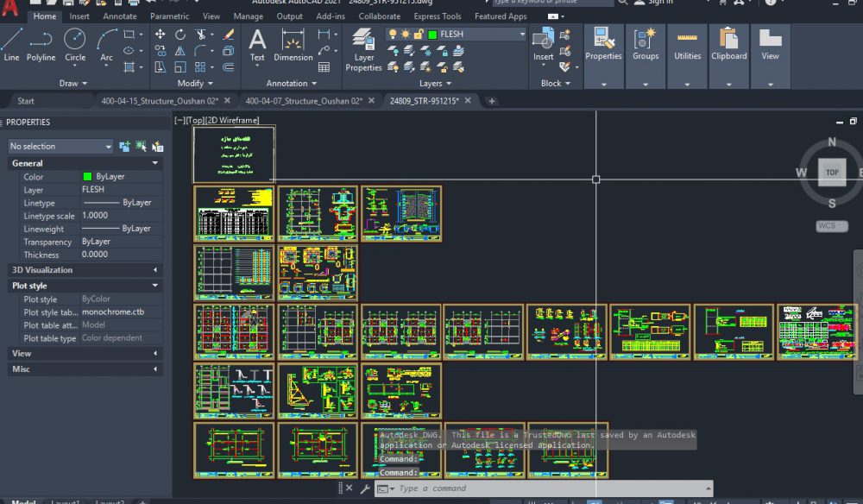
Task: Click the Quick Select icon in Properties
Action: pyautogui.click(x=157, y=147)
